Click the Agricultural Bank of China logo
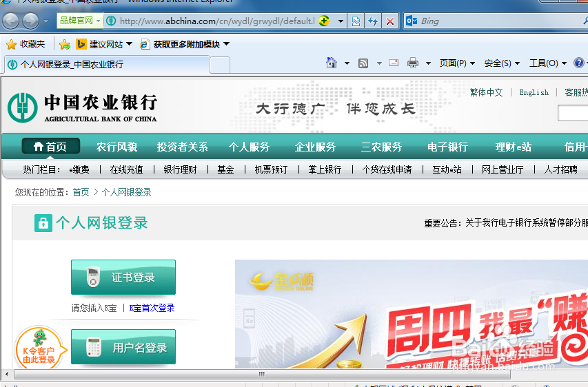This screenshot has width=588, height=387. tap(83, 108)
